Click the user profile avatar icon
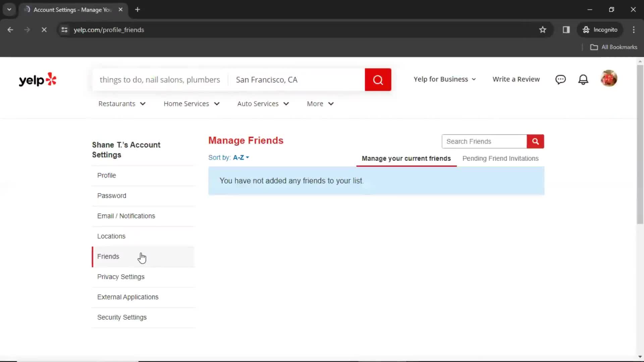The width and height of the screenshot is (644, 362). pos(609,79)
